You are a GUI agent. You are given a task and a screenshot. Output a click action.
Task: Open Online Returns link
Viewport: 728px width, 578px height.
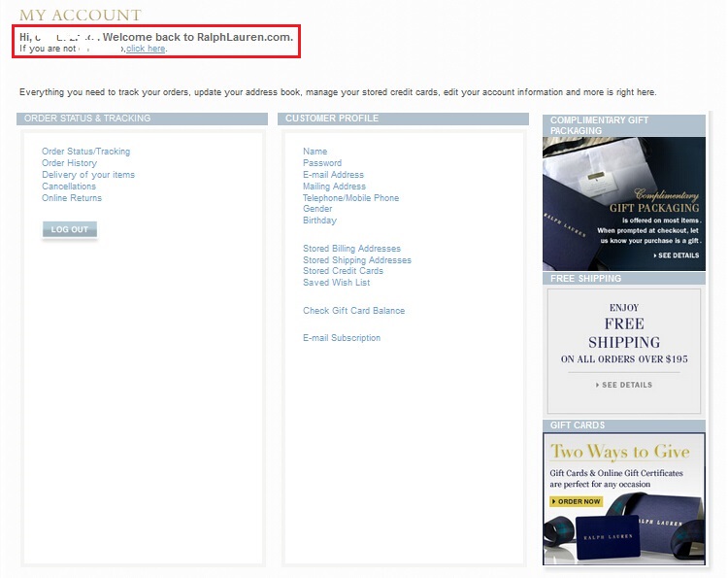(72, 198)
